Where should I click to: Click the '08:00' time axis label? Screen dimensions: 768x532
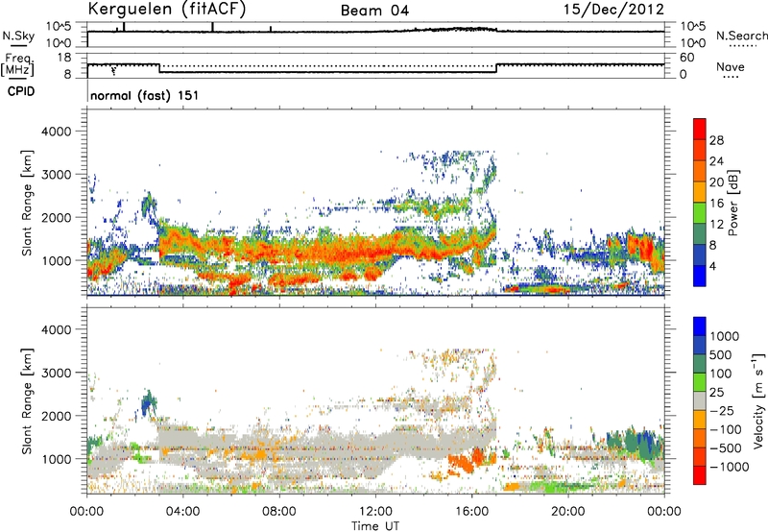(279, 512)
